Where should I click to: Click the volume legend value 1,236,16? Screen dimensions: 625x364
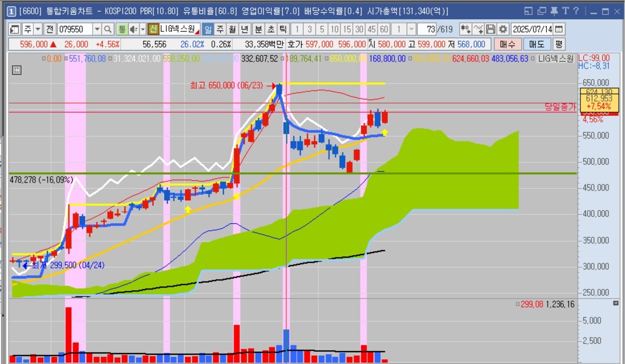click(x=560, y=304)
